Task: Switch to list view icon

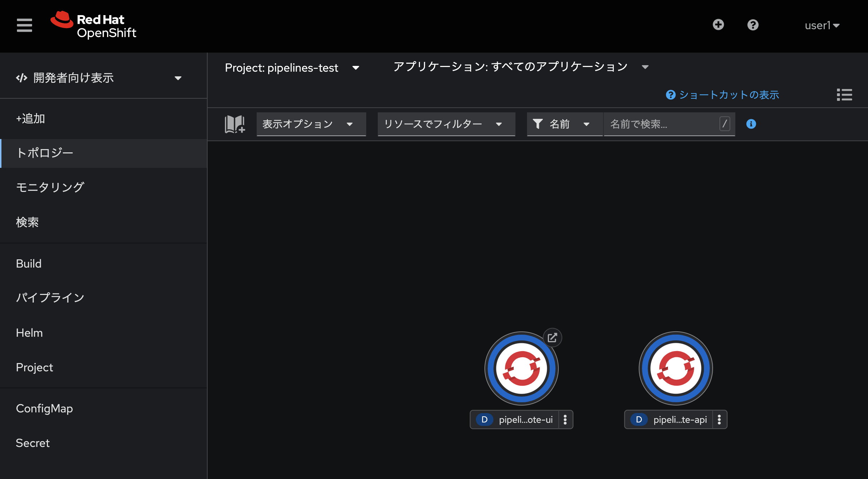Action: (844, 95)
